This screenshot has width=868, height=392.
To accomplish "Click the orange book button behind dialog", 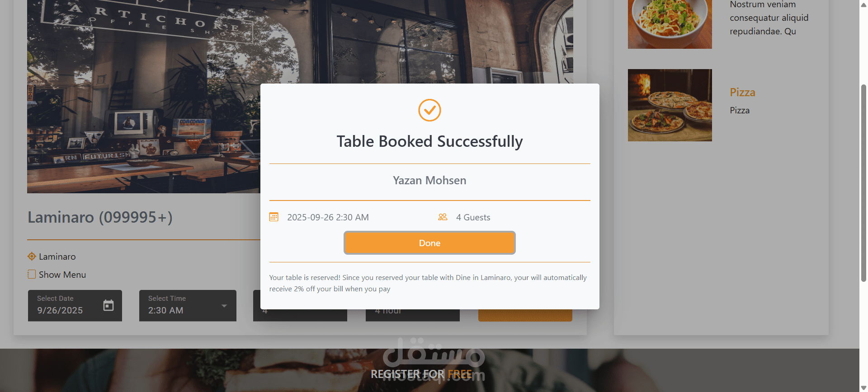I will (x=525, y=315).
